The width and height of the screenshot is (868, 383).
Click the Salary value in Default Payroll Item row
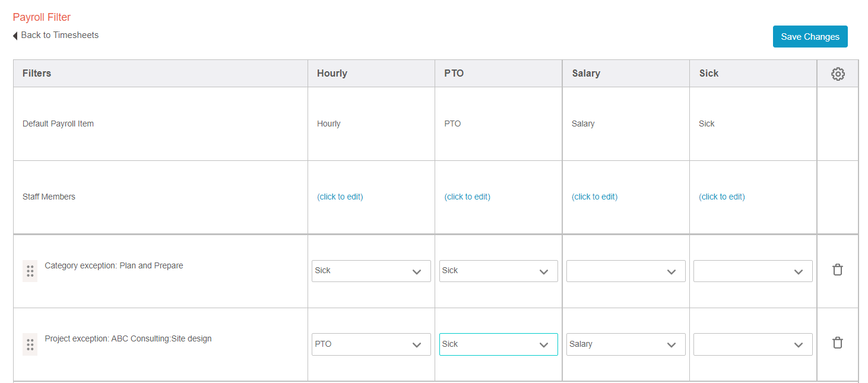[x=583, y=124]
